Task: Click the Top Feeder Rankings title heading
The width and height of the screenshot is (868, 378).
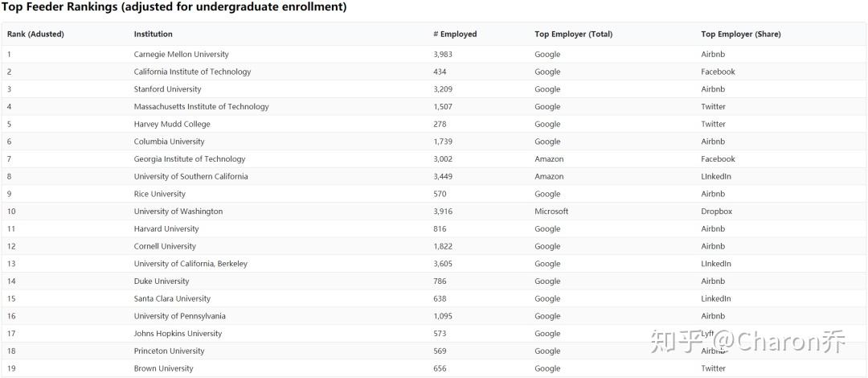Action: pos(174,8)
